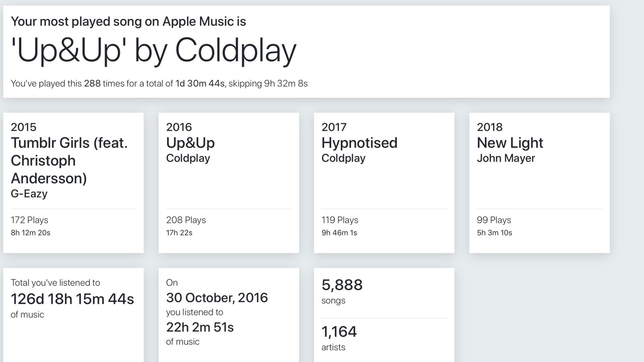Click the 1d 30m 44s total time
This screenshot has width=644, height=362.
(200, 84)
